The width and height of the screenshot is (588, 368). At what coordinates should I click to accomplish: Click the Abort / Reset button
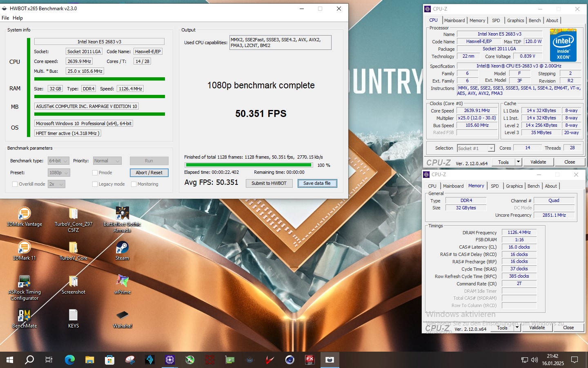pyautogui.click(x=149, y=173)
